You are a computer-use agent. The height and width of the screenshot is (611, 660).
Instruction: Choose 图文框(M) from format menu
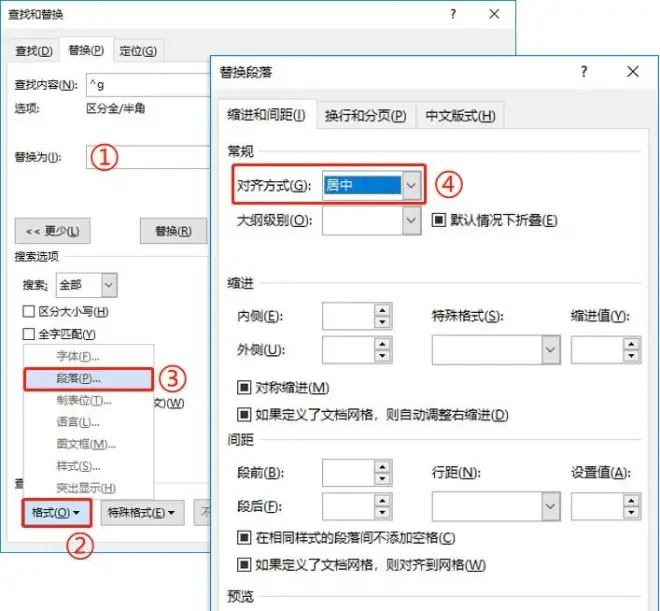[88, 444]
